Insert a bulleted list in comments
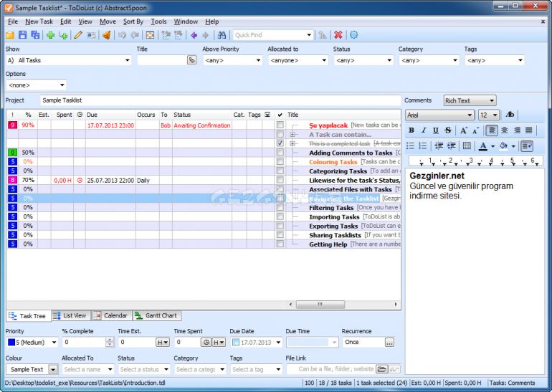Image resolution: width=552 pixels, height=392 pixels. click(x=411, y=145)
